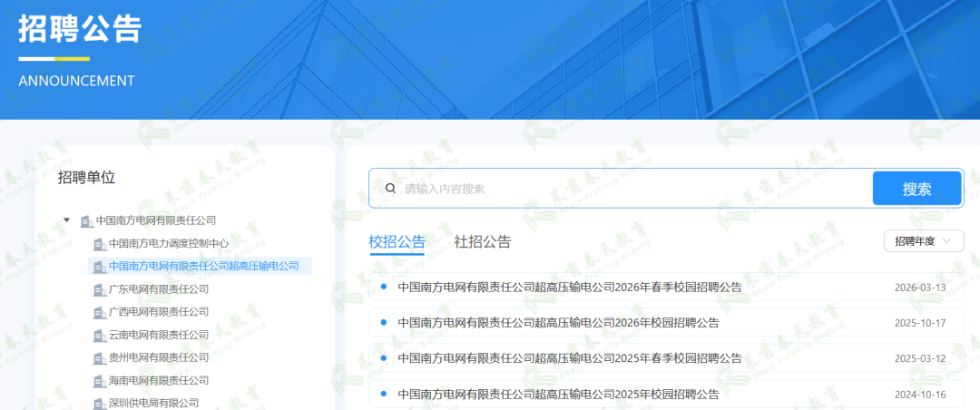Click building icon beside 广东电网有限责任公司
This screenshot has height=410, width=980.
(100, 290)
